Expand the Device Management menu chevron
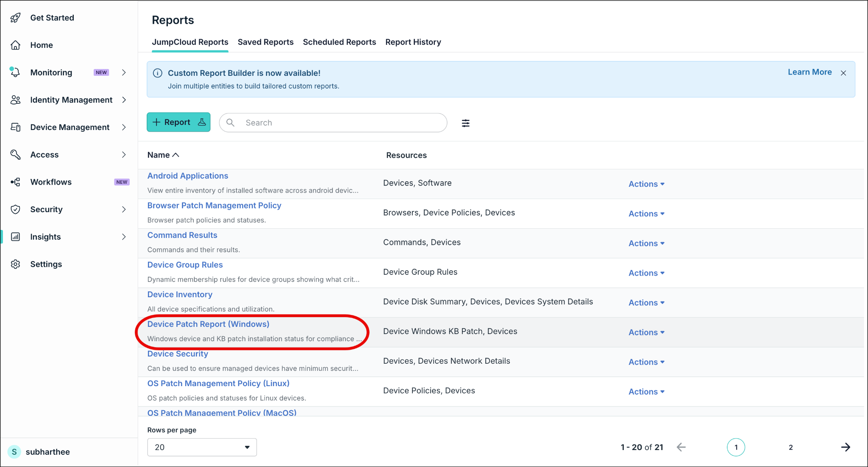 [x=124, y=127]
